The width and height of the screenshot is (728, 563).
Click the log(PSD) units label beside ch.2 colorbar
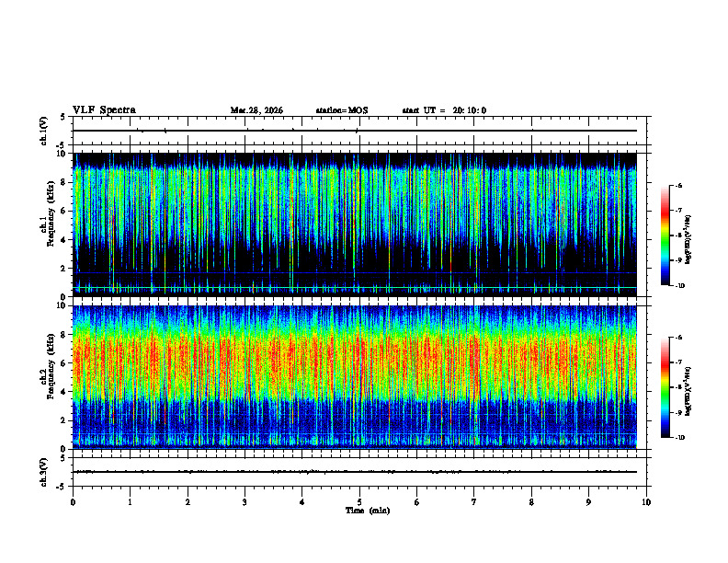(x=688, y=392)
